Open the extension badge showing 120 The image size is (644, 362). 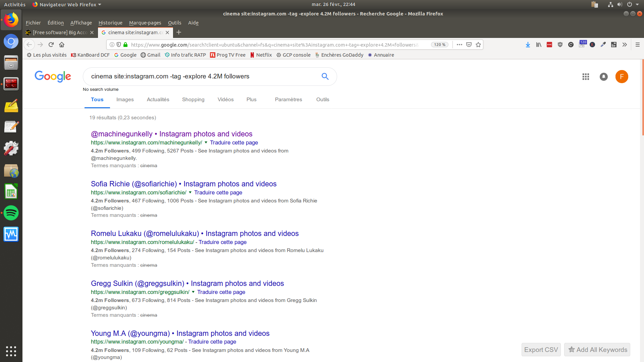(x=582, y=44)
